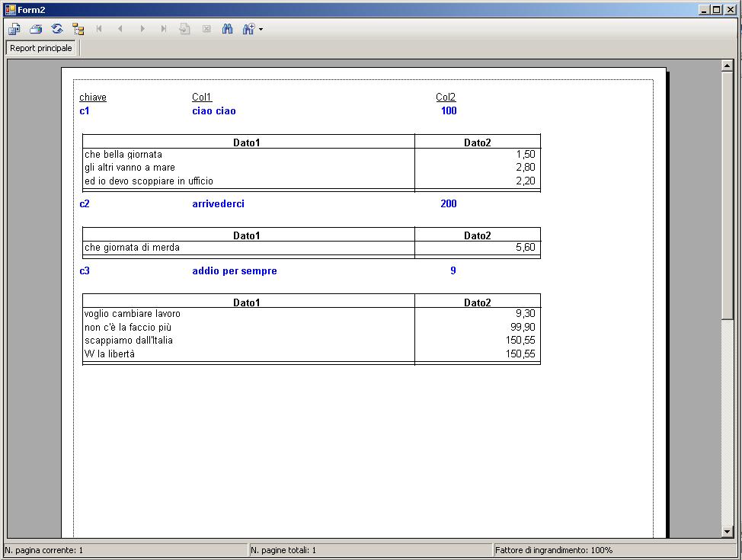Click status 'N. pagina corrente: 1'
This screenshot has width=742, height=560.
tap(44, 550)
